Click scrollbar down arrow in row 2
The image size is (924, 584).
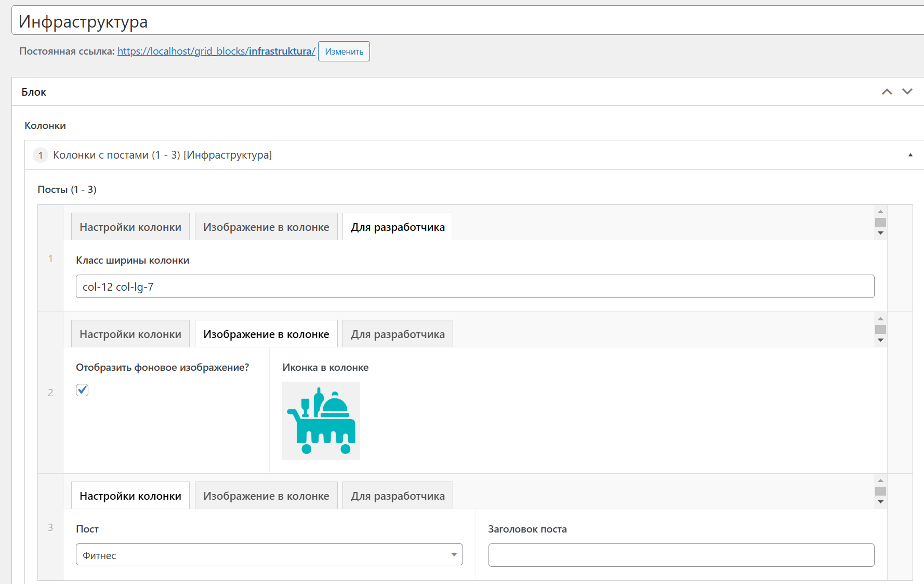(x=880, y=340)
